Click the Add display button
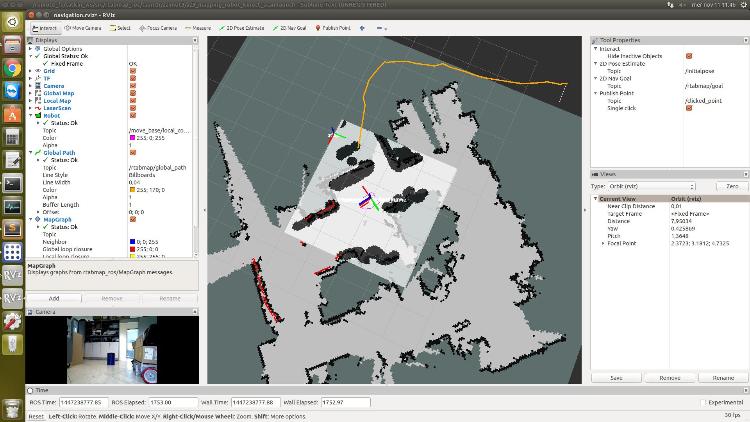The image size is (750, 422). (54, 298)
